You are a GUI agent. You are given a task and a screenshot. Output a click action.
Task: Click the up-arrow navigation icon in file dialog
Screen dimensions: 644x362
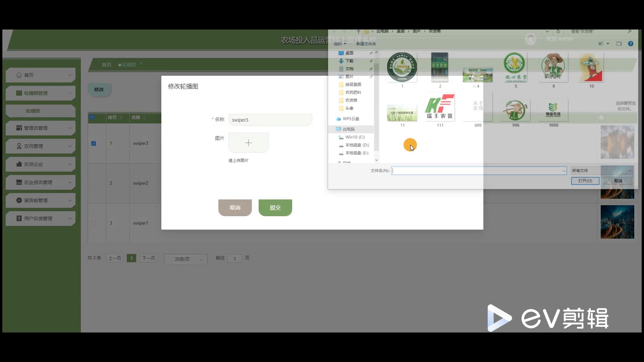click(359, 32)
